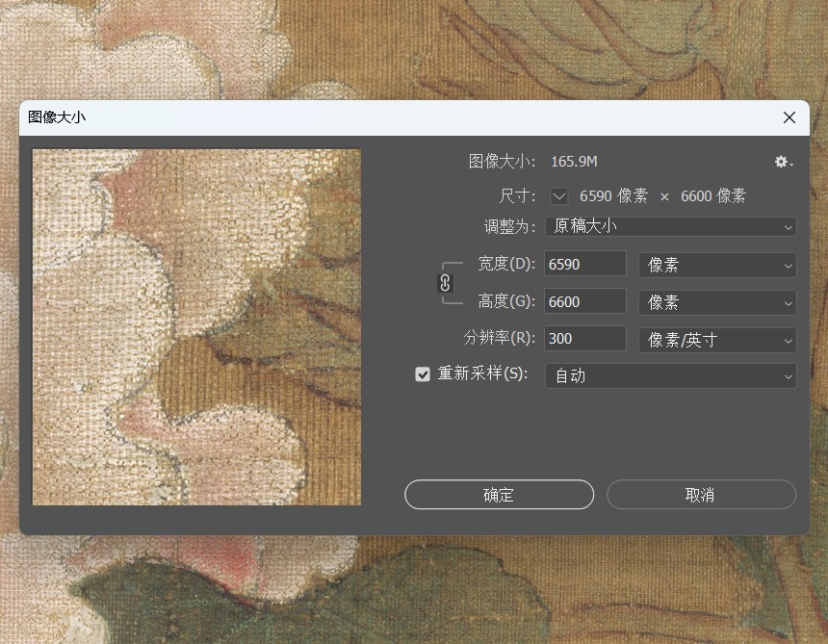Open the 高度 unit 像素 dropdown
828x644 pixels.
coord(717,302)
